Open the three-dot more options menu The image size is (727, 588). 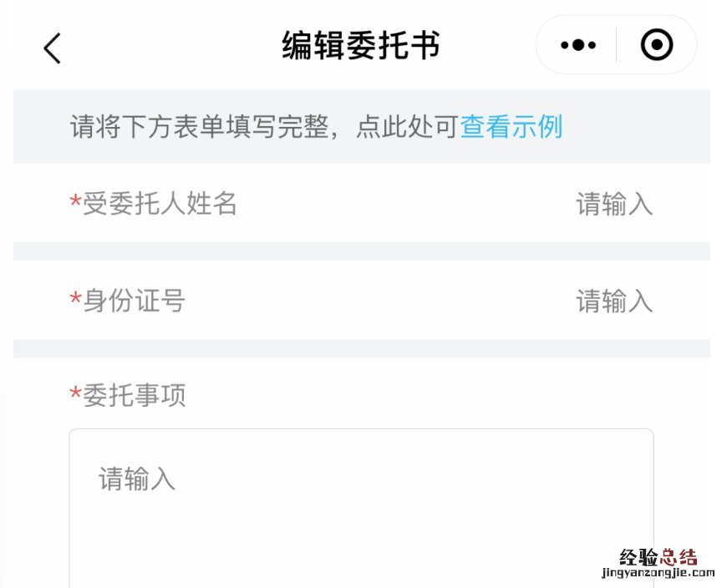click(x=578, y=45)
